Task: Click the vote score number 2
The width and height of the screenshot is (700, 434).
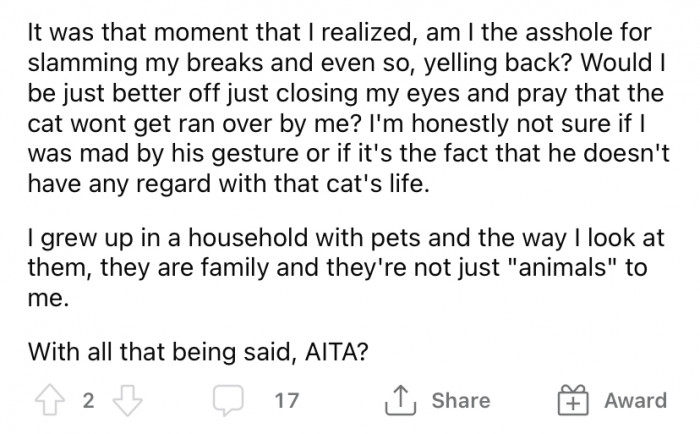Action: pos(87,401)
